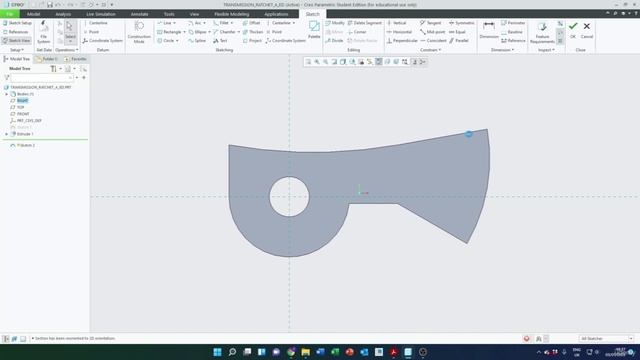This screenshot has height=360, width=640.
Task: Select the Ellipse sketch tool
Action: [198, 32]
